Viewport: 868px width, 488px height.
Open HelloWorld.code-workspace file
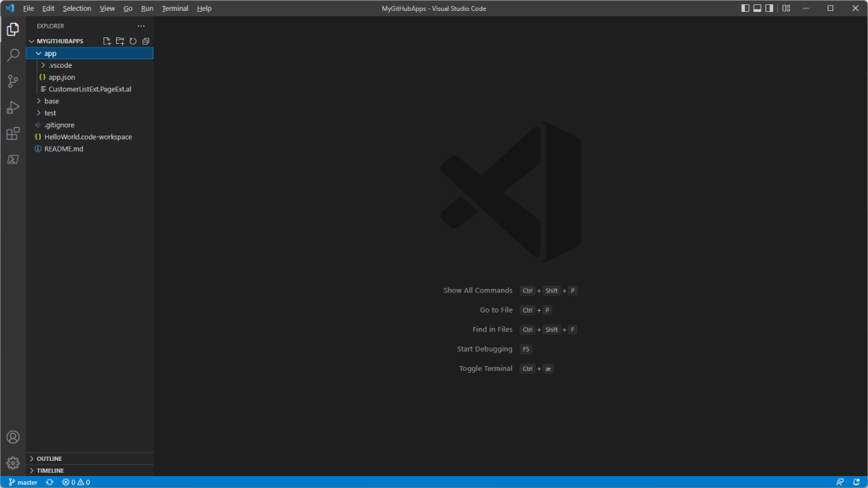click(x=90, y=137)
